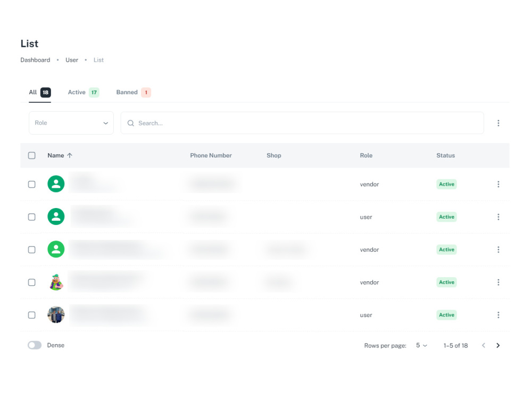Click Active status badge in first row
This screenshot has height=399, width=532.
coord(446,184)
